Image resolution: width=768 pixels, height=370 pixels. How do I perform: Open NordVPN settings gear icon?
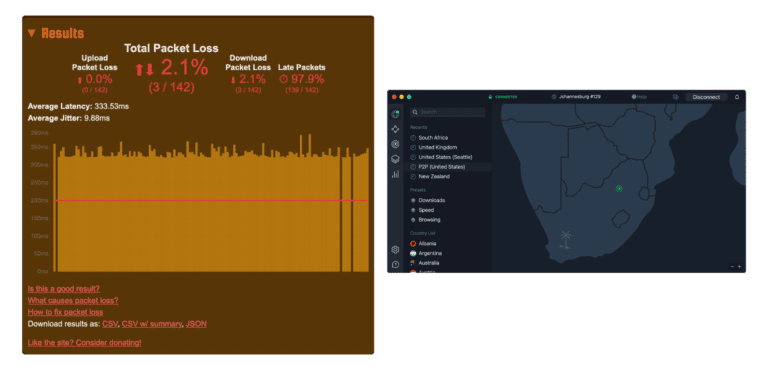[396, 249]
